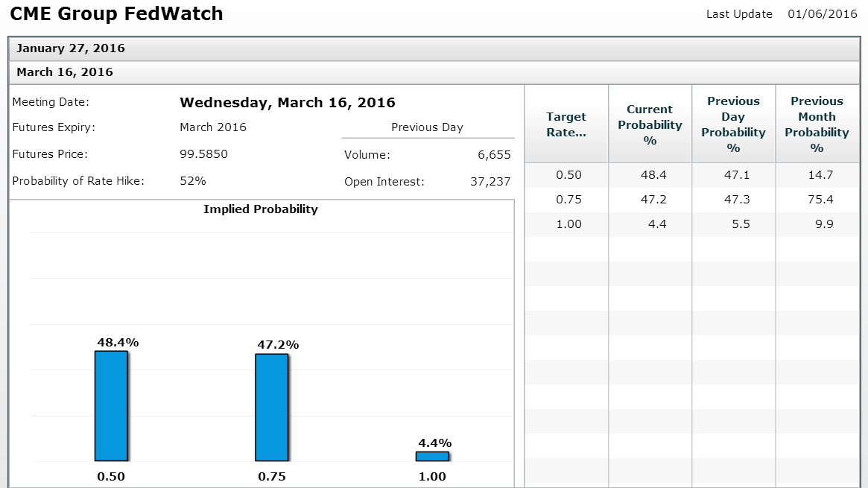Image resolution: width=868 pixels, height=488 pixels.
Task: Click the Wednesday, March 16, 2016 meeting date
Action: (x=288, y=103)
